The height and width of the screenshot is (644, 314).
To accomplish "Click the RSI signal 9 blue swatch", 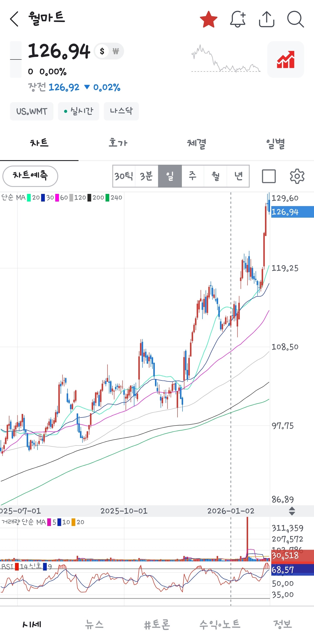I will coord(45,566).
